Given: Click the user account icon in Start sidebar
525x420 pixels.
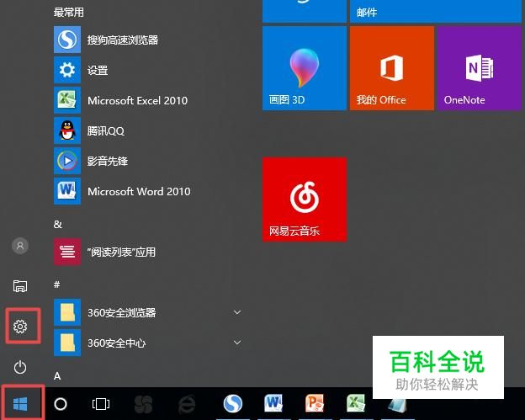Looking at the screenshot, I should [20, 246].
